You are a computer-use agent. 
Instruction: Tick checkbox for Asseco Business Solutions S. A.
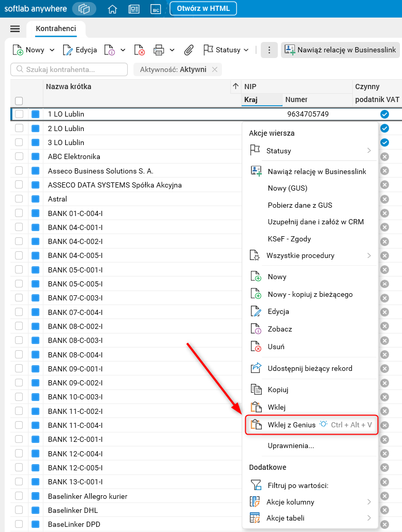(x=19, y=170)
